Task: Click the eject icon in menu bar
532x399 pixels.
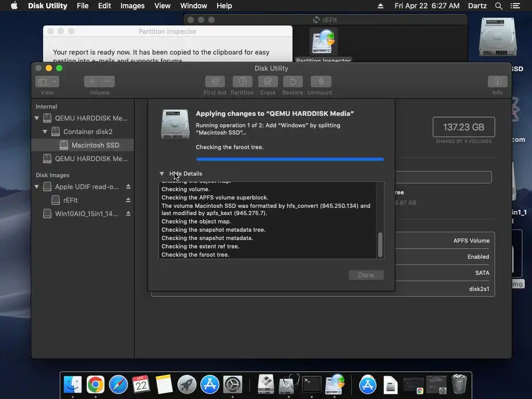Action: click(x=381, y=6)
